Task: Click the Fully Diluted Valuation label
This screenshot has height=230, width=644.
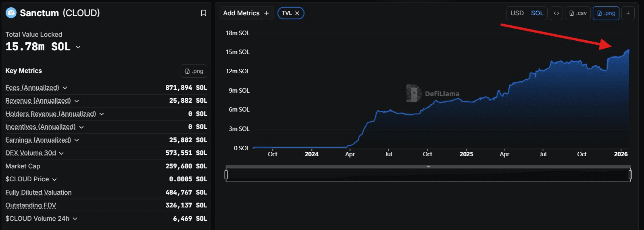Action: click(38, 193)
